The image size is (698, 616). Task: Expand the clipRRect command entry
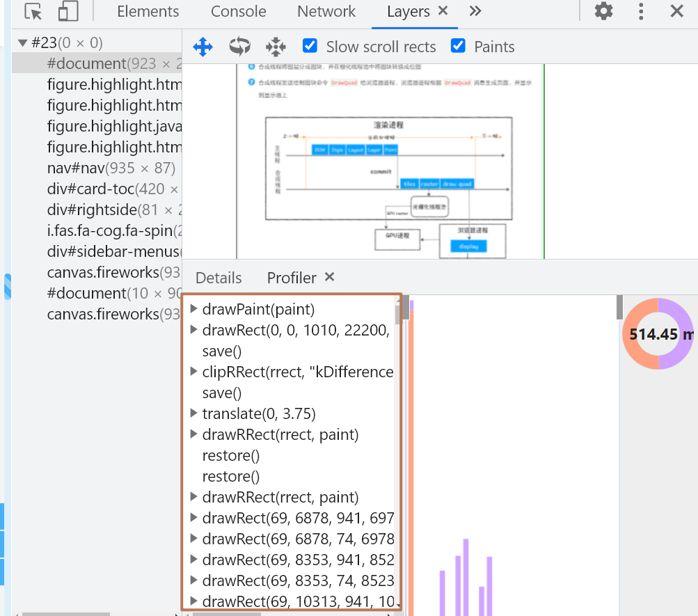(x=194, y=372)
